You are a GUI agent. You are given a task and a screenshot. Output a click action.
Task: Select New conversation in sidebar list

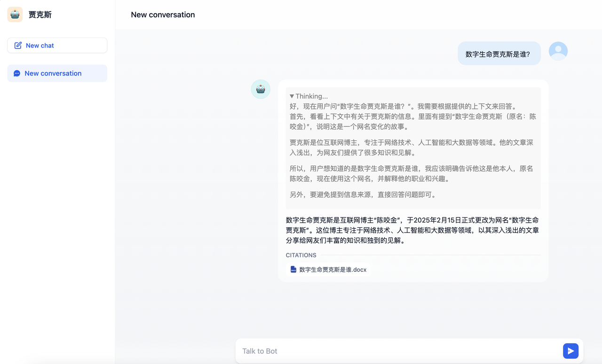[53, 73]
